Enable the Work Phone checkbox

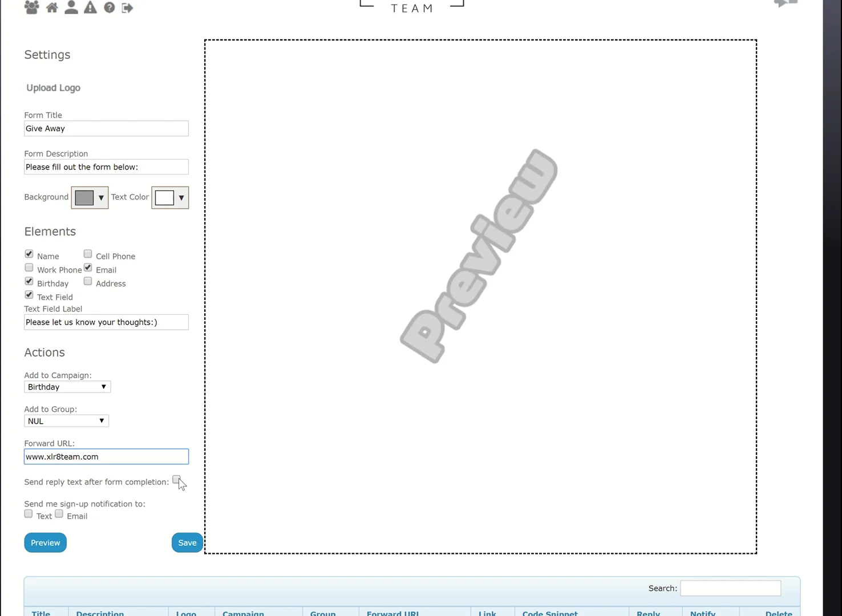29,268
